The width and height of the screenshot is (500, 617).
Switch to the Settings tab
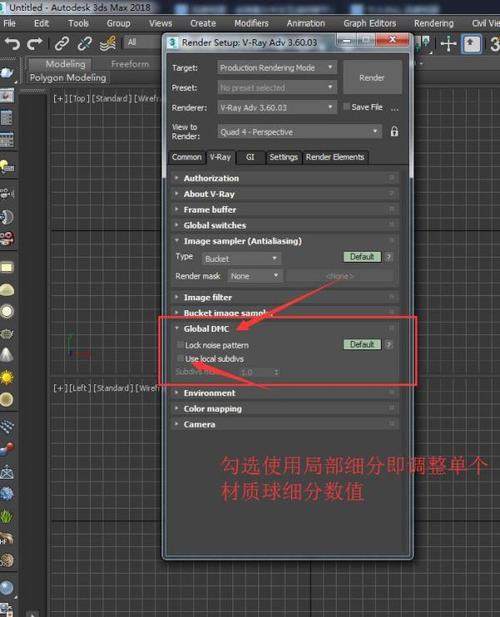pos(283,157)
